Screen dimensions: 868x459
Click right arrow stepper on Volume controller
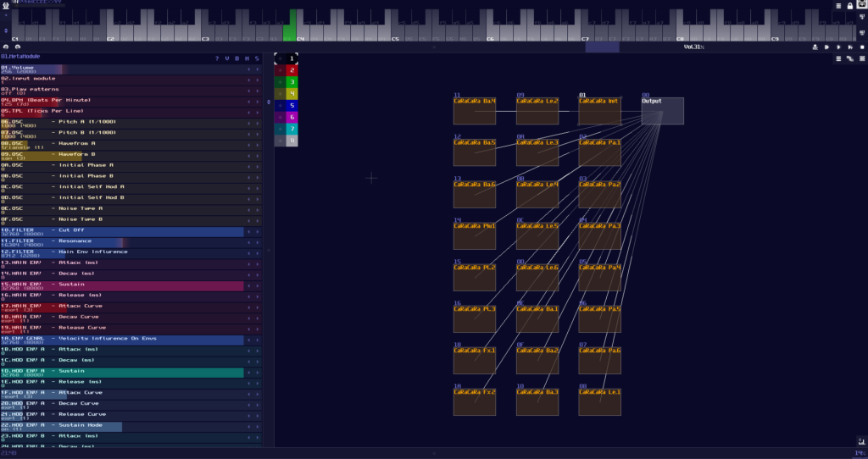(258, 69)
